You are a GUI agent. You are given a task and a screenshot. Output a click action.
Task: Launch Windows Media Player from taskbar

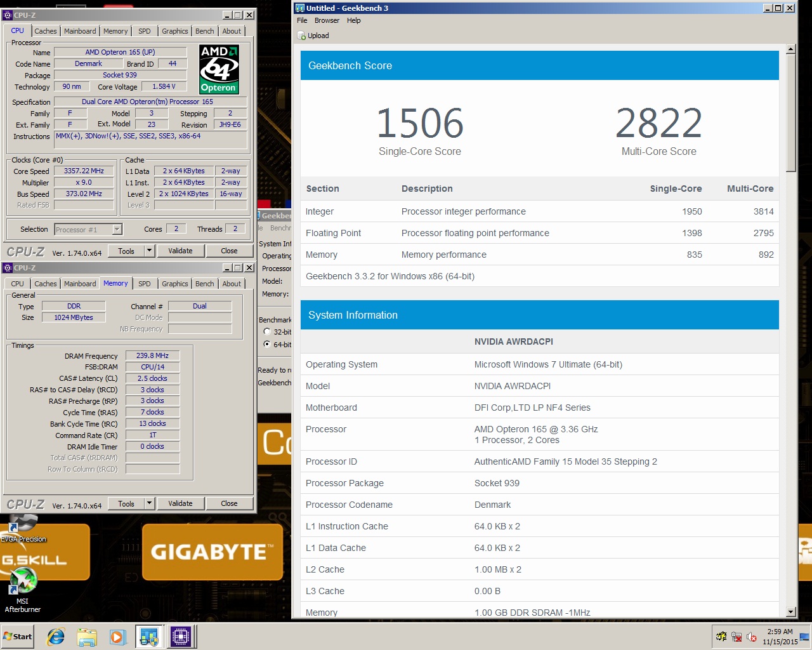click(117, 636)
